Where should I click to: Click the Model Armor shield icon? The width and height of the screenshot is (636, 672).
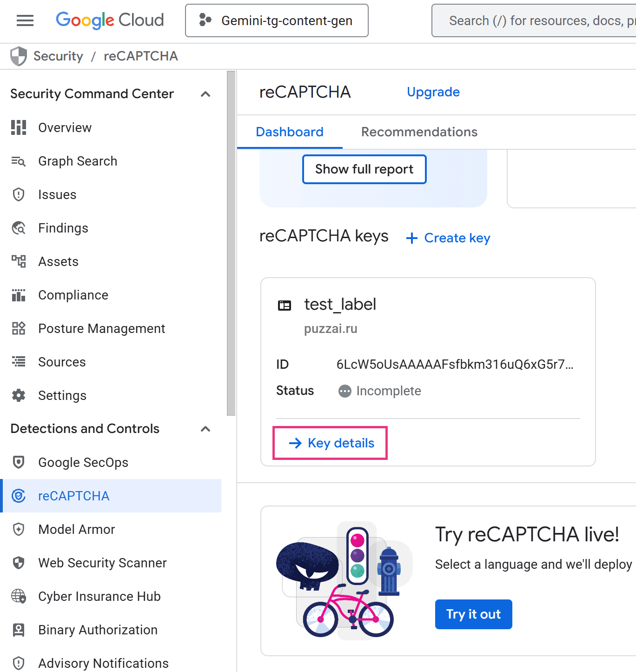tap(19, 529)
